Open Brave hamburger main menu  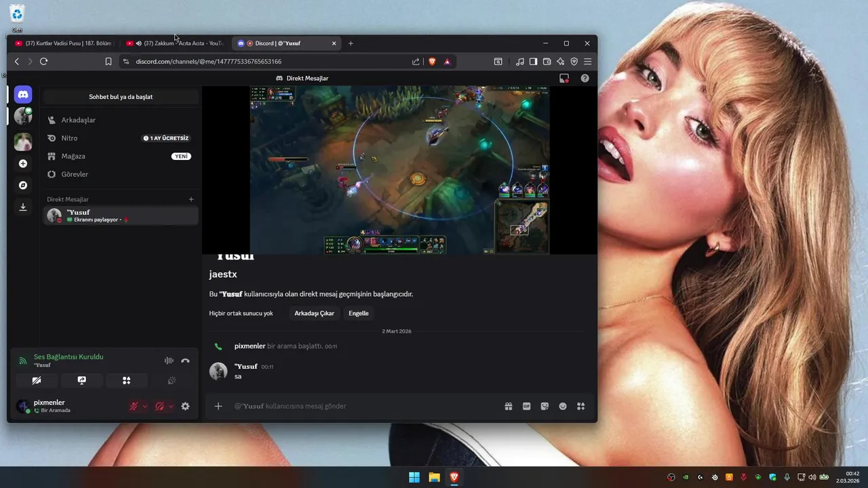tap(587, 62)
